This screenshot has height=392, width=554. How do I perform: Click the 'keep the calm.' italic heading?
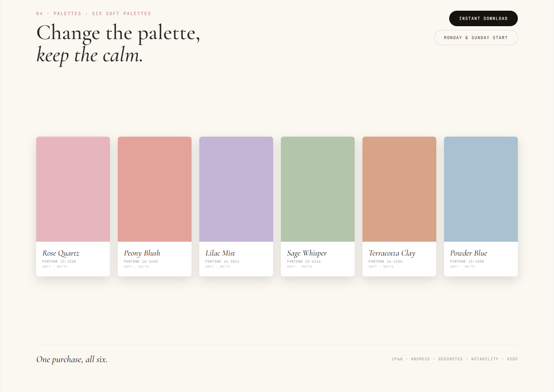(89, 55)
